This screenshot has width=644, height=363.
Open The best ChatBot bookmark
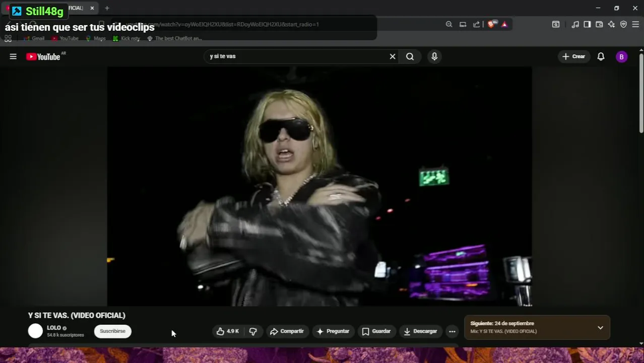[174, 38]
